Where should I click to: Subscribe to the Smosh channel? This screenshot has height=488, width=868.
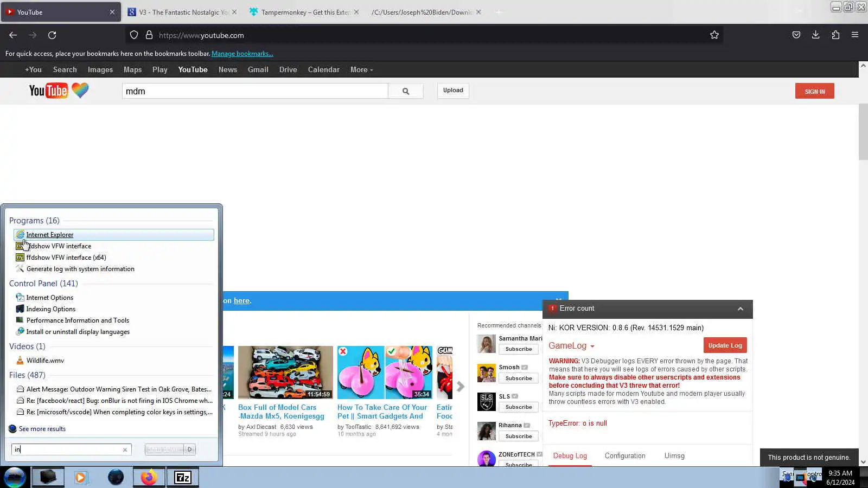[519, 378]
